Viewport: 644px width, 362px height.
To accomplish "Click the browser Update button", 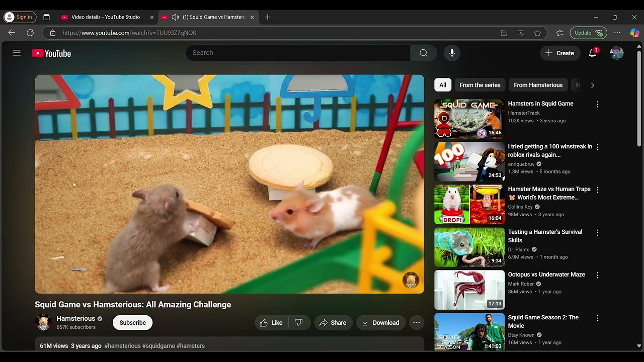I will [x=588, y=33].
